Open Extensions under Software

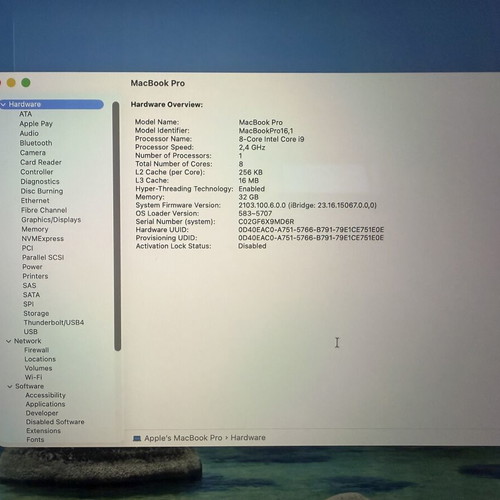pos(43,431)
